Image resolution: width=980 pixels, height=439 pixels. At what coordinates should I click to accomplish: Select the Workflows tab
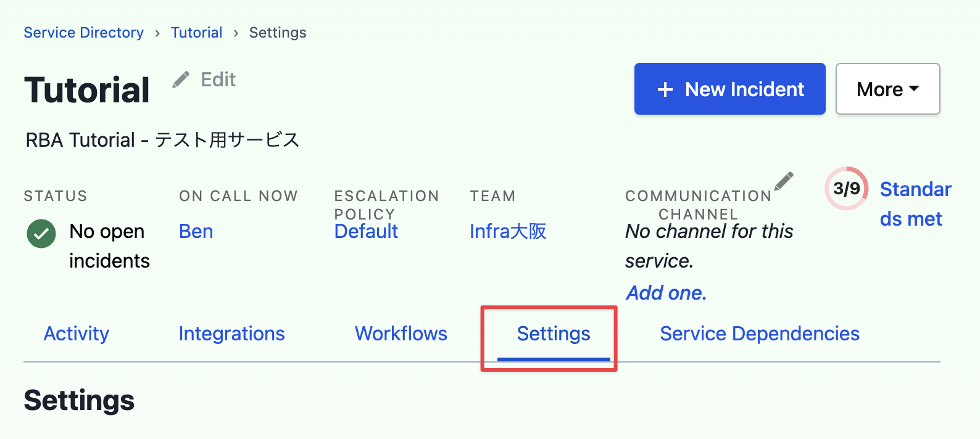coord(401,334)
